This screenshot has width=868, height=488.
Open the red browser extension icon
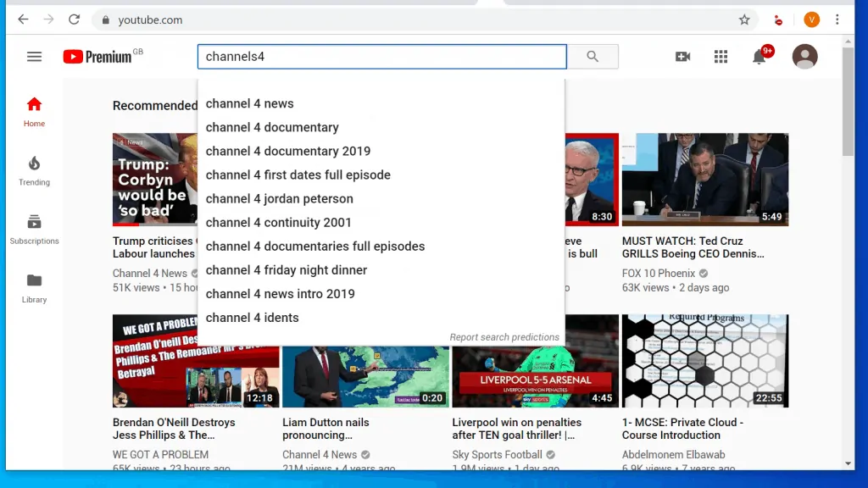778,20
